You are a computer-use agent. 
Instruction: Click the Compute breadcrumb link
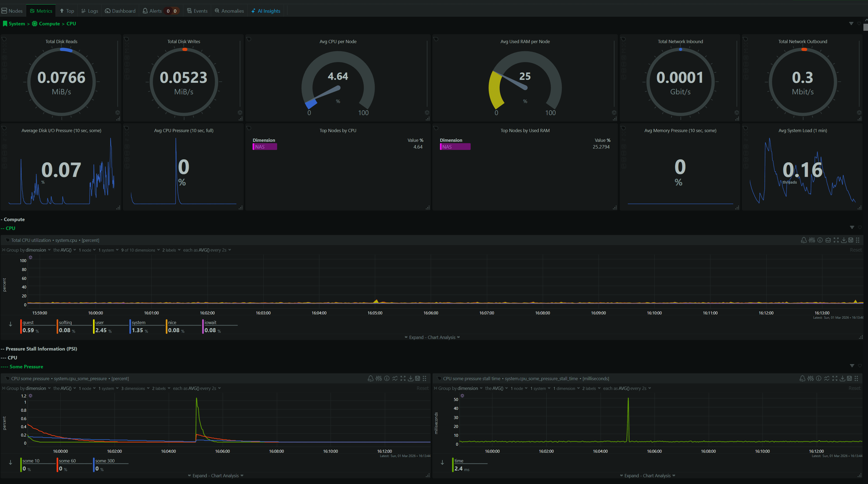(x=49, y=24)
